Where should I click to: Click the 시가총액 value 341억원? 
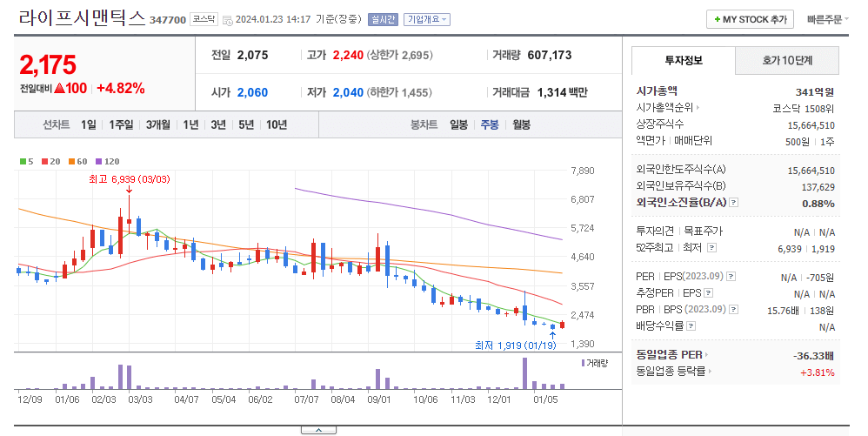[815, 92]
